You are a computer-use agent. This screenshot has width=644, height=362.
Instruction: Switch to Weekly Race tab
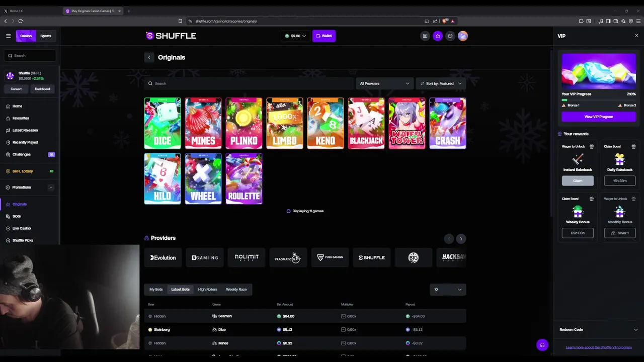[236, 290]
